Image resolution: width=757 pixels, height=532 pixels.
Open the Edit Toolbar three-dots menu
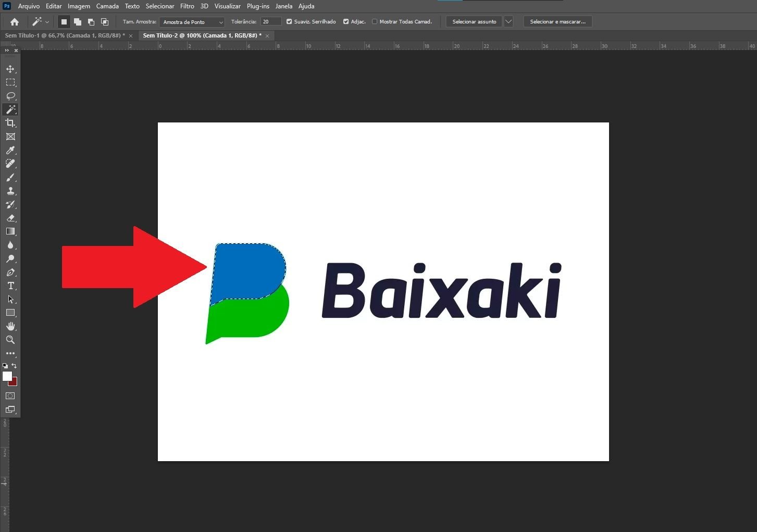coord(10,353)
